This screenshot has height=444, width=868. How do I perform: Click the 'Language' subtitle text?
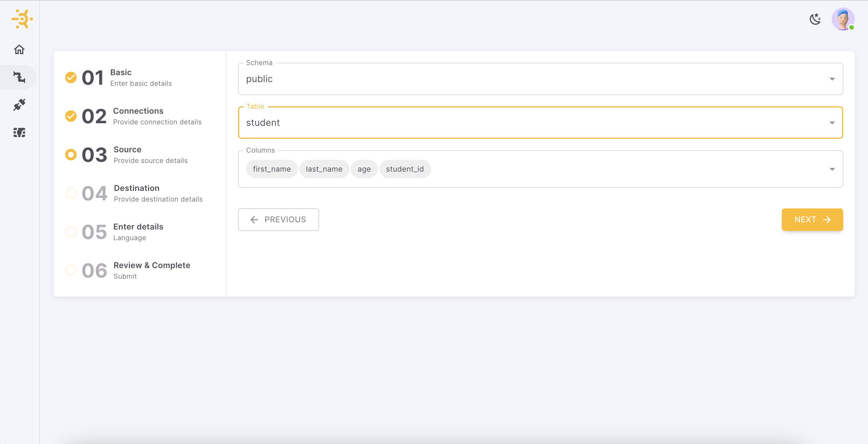pyautogui.click(x=129, y=238)
